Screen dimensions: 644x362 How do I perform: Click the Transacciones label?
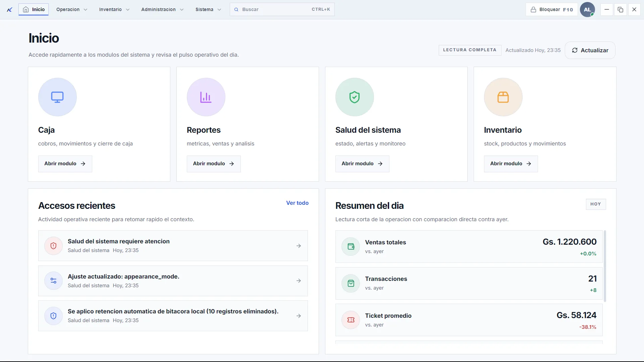[386, 279]
